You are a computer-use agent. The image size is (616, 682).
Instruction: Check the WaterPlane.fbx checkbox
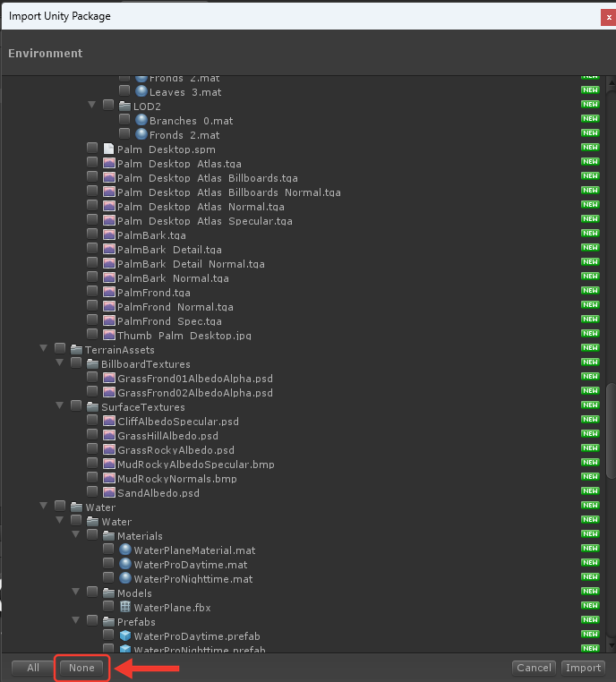(108, 606)
